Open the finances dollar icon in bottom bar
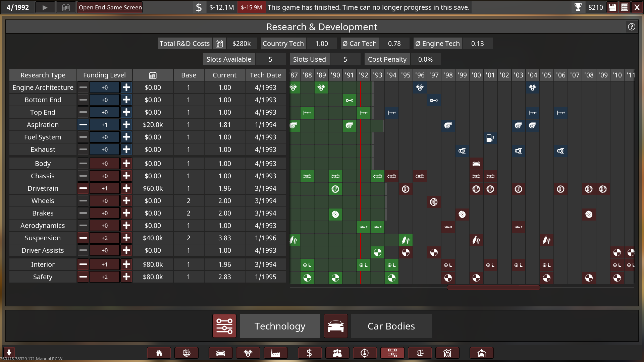Image resolution: width=644 pixels, height=362 pixels. pos(309,353)
